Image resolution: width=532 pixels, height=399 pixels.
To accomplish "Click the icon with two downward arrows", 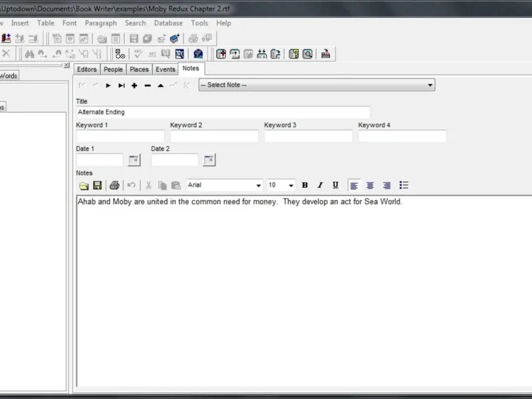I will pos(261,54).
